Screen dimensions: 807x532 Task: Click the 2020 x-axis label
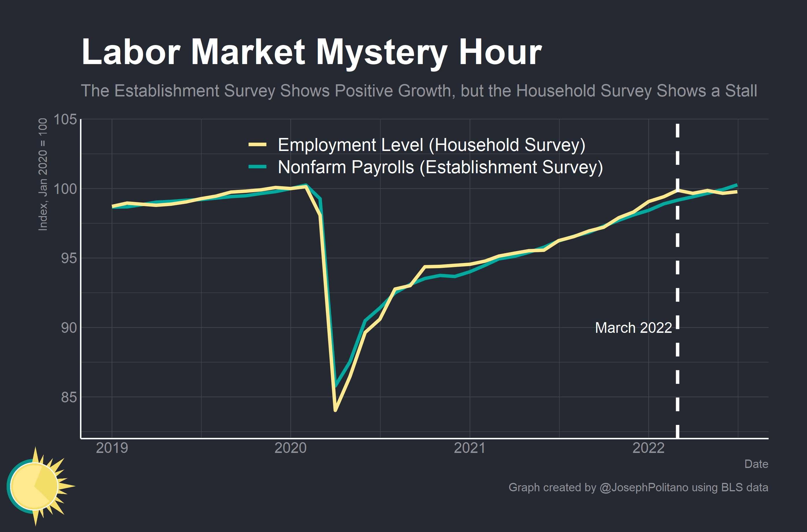pyautogui.click(x=290, y=448)
